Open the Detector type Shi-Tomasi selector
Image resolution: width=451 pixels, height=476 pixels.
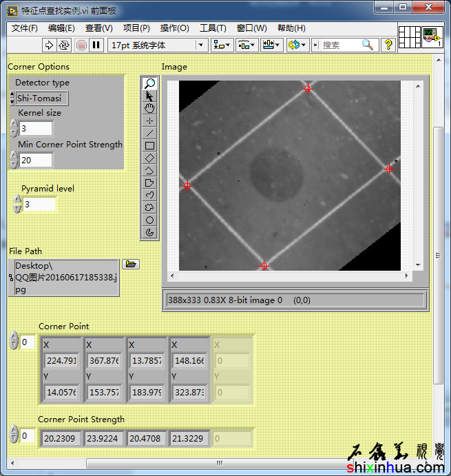(41, 98)
